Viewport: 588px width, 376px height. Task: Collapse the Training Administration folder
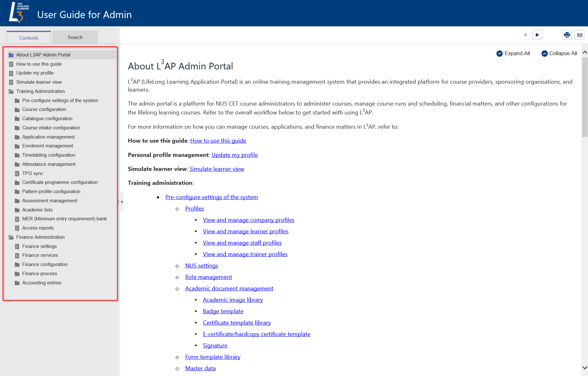(11, 91)
